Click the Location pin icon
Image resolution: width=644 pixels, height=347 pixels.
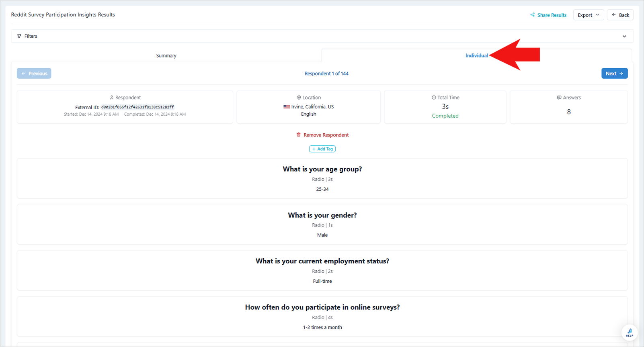pyautogui.click(x=299, y=98)
